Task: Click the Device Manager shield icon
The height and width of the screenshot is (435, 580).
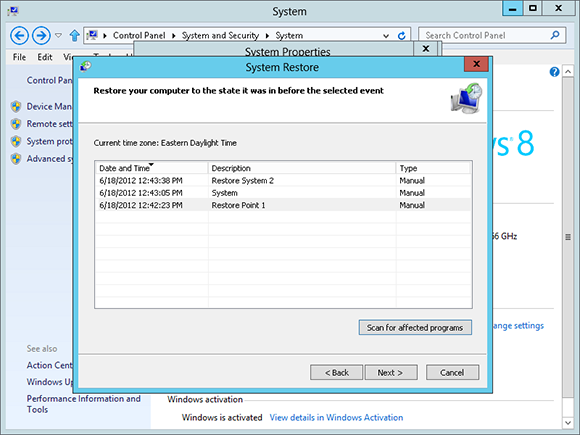Action: point(16,107)
